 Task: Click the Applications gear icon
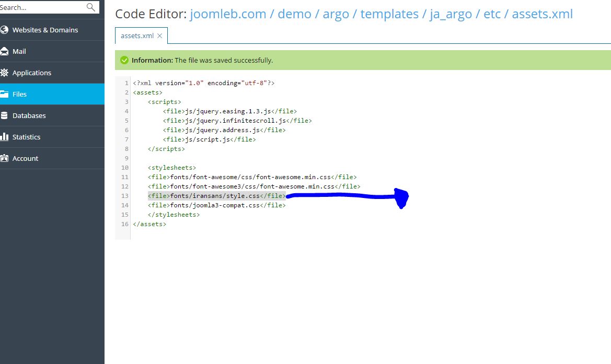tap(5, 73)
